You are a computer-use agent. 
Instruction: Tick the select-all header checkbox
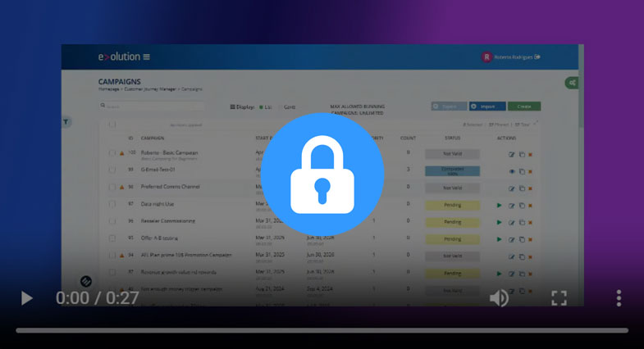coord(112,125)
